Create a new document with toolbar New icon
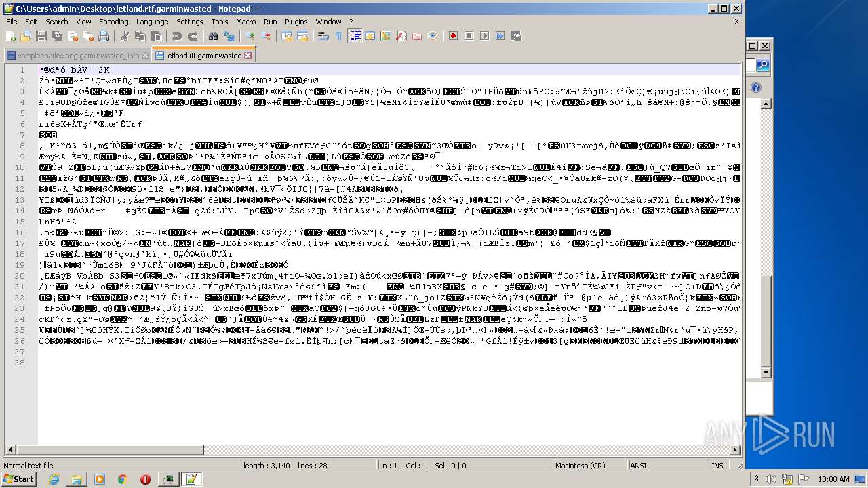Image resolution: width=868 pixels, height=488 pixels. pyautogui.click(x=11, y=36)
